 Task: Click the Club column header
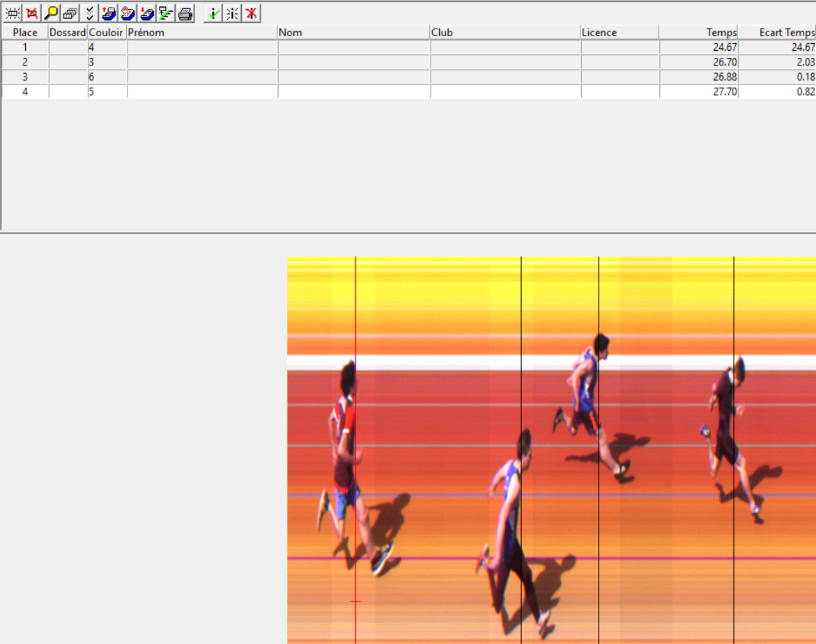click(x=505, y=32)
